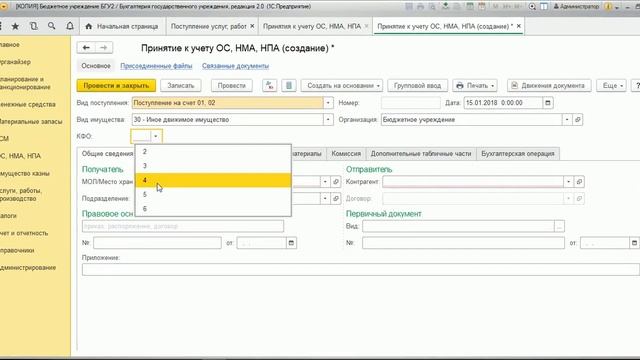This screenshot has height=360, width=640.
Task: Click the Движения документа button
Action: coord(549,85)
